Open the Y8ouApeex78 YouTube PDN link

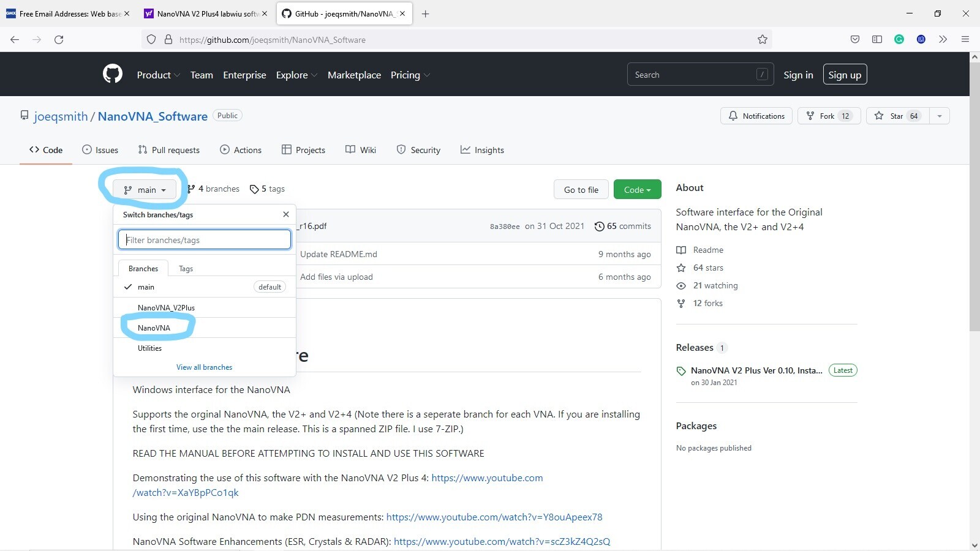point(494,517)
